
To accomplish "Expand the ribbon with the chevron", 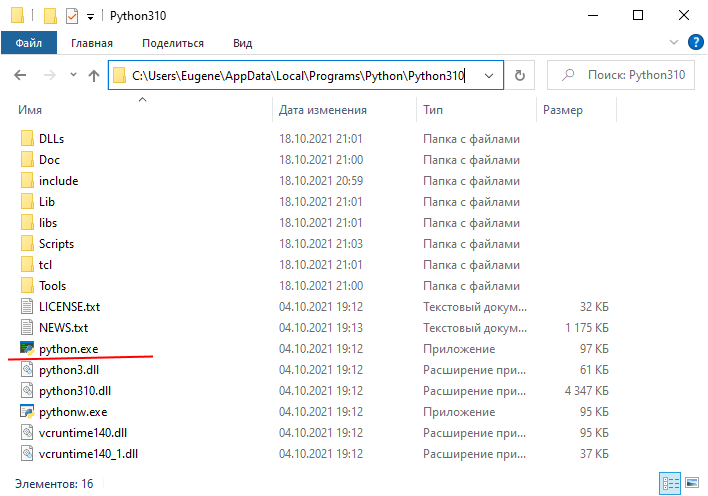I will pyautogui.click(x=674, y=42).
